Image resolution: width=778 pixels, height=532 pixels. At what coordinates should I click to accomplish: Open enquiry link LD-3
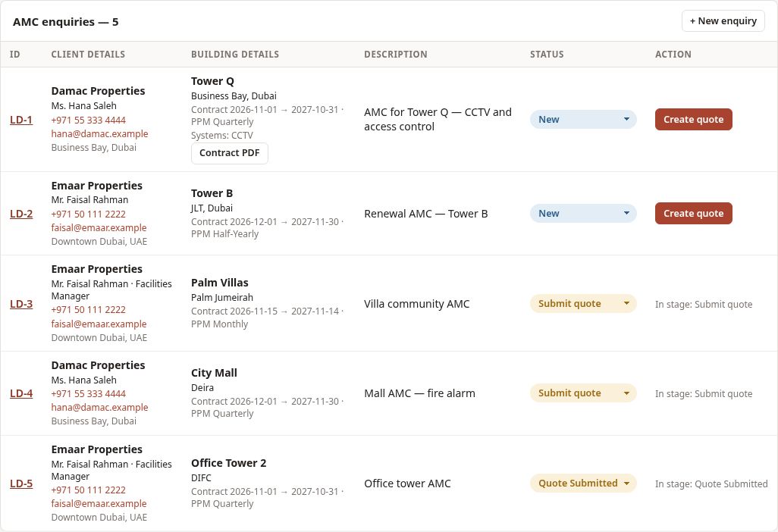click(x=21, y=304)
